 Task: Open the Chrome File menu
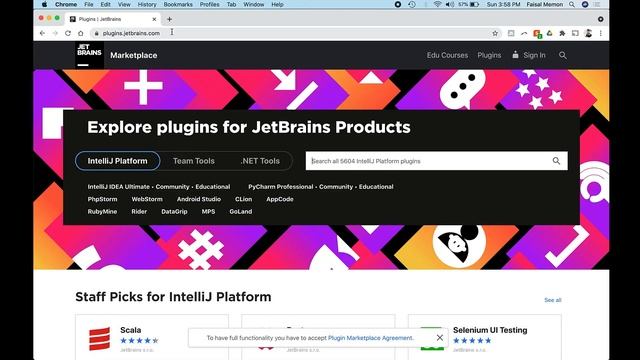[x=89, y=4]
